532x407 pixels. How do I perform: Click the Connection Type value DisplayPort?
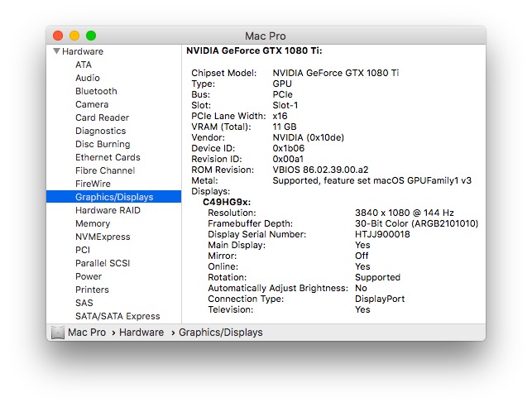(x=380, y=299)
